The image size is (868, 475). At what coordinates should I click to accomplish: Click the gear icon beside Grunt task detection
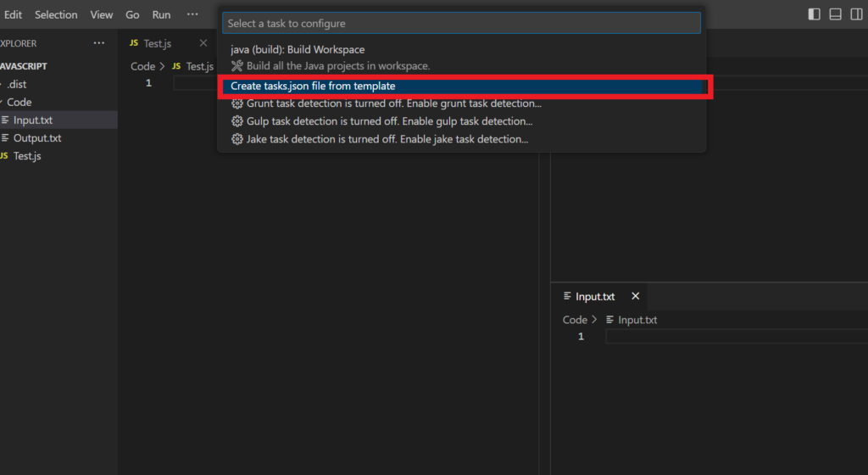pos(237,103)
